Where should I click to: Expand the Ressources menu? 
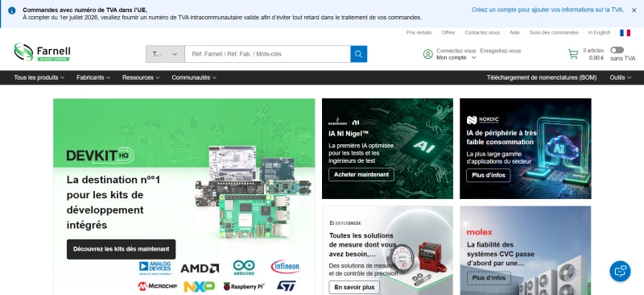pyautogui.click(x=141, y=77)
